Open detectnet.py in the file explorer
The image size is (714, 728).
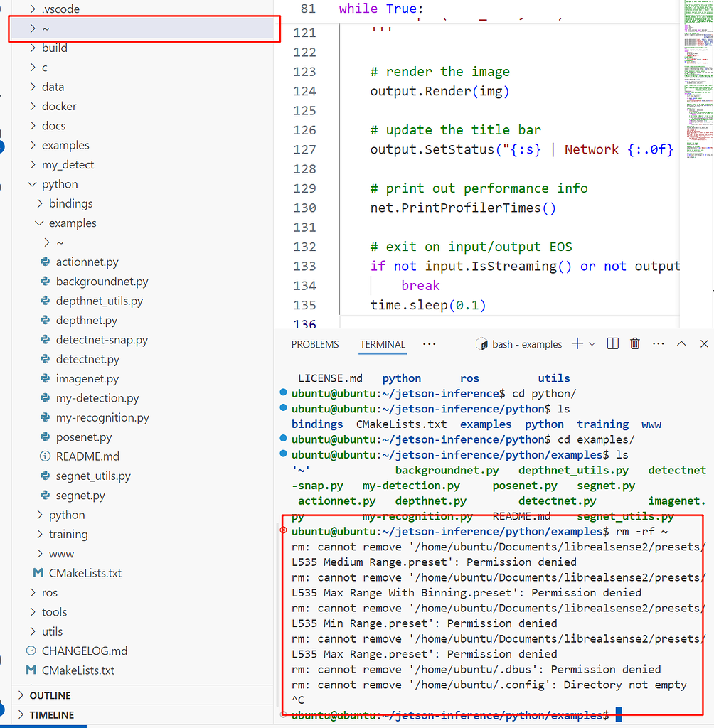(87, 360)
